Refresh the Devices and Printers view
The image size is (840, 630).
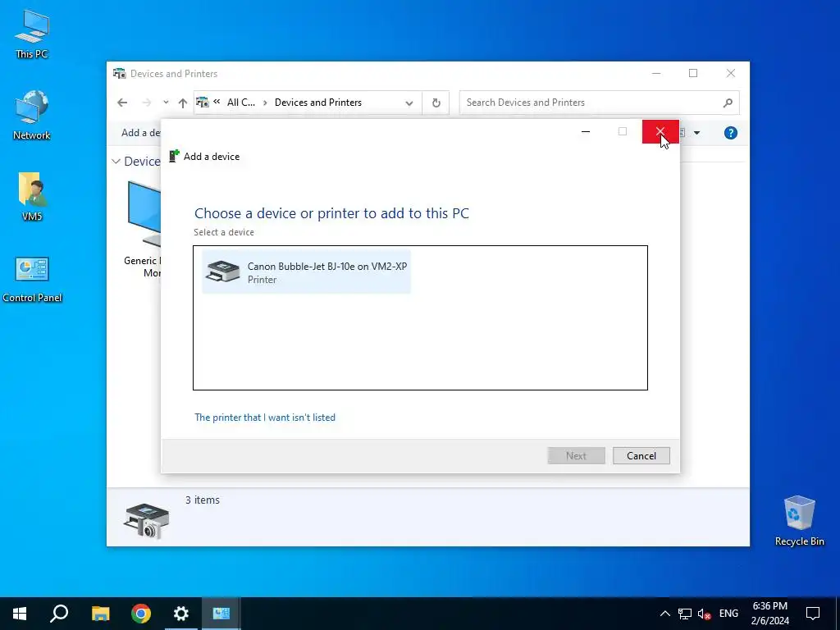436,103
